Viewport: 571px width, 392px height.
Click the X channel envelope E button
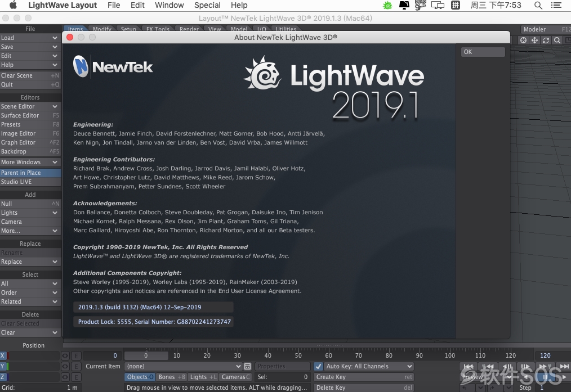tap(77, 355)
